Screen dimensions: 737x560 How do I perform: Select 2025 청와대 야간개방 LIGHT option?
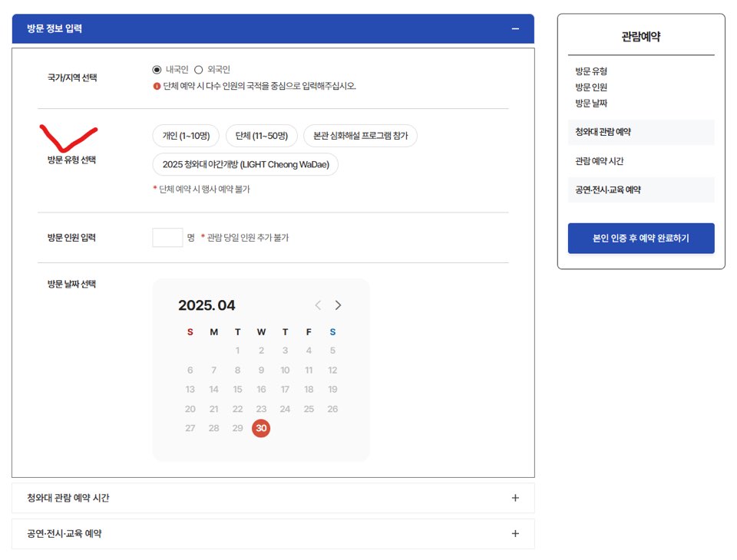[x=246, y=164]
